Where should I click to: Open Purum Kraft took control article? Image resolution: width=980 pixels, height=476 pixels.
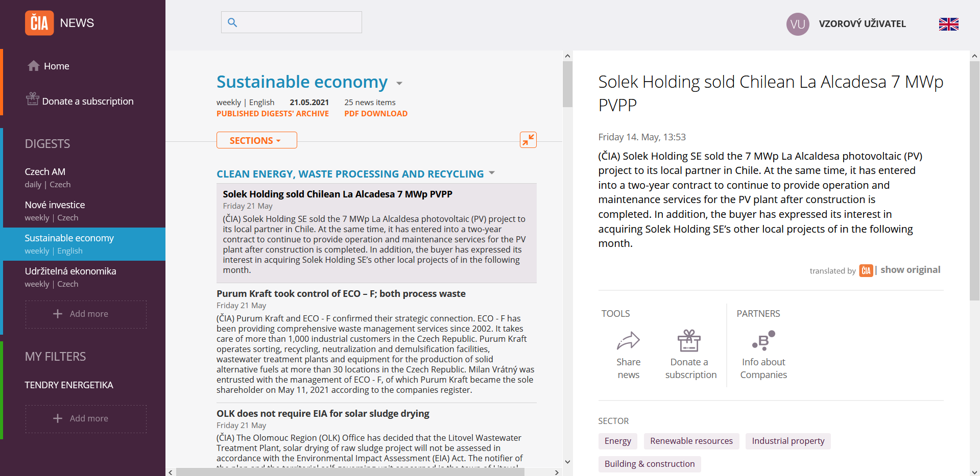(x=341, y=293)
